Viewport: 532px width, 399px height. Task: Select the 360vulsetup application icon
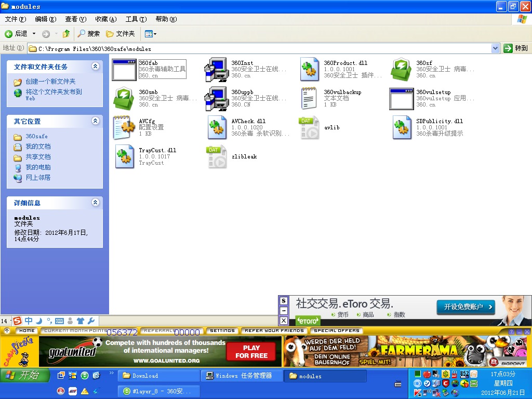402,99
